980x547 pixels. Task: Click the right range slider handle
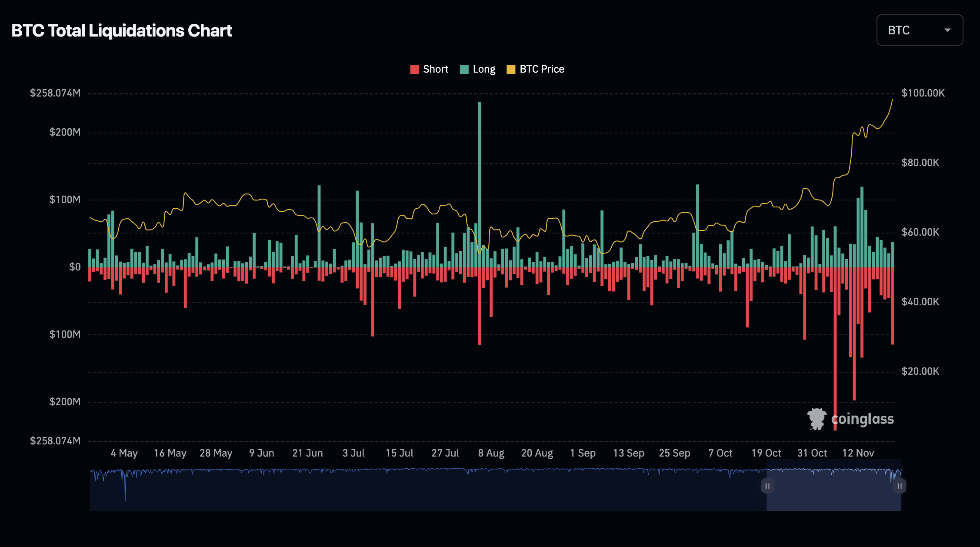(x=900, y=486)
